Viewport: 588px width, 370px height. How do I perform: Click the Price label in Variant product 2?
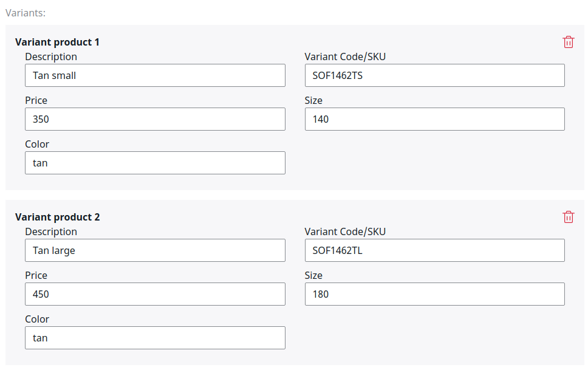[36, 275]
